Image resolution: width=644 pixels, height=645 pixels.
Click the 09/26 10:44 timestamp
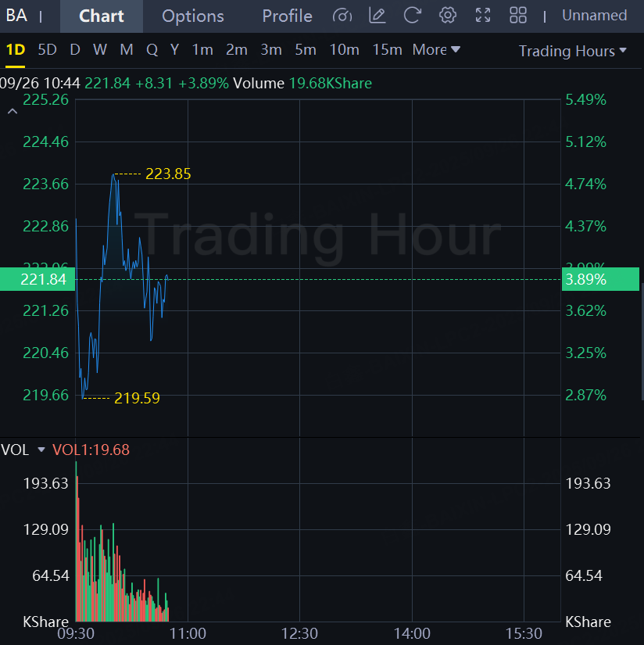tap(40, 84)
